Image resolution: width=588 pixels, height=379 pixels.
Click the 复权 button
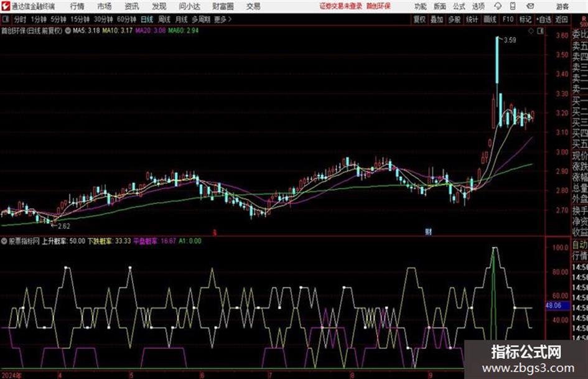(419, 19)
